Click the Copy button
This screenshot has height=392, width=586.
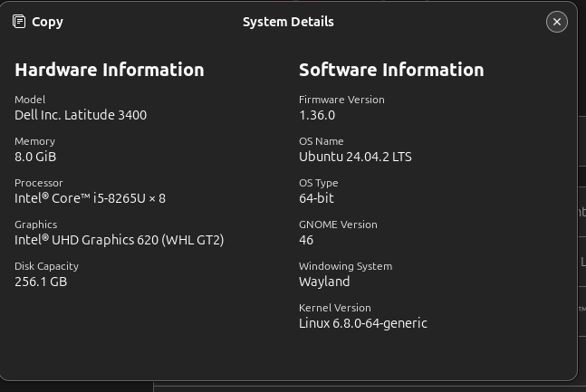click(37, 22)
